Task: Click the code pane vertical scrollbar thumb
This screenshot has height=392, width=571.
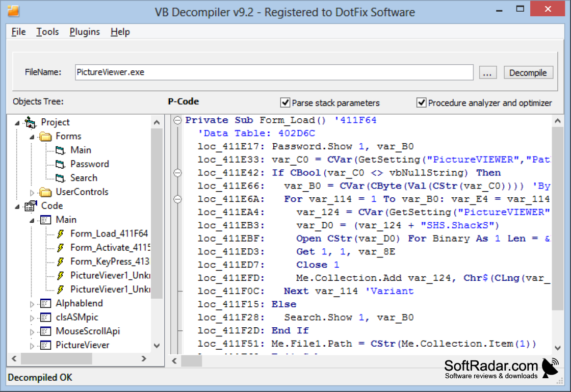Action: coord(558,218)
